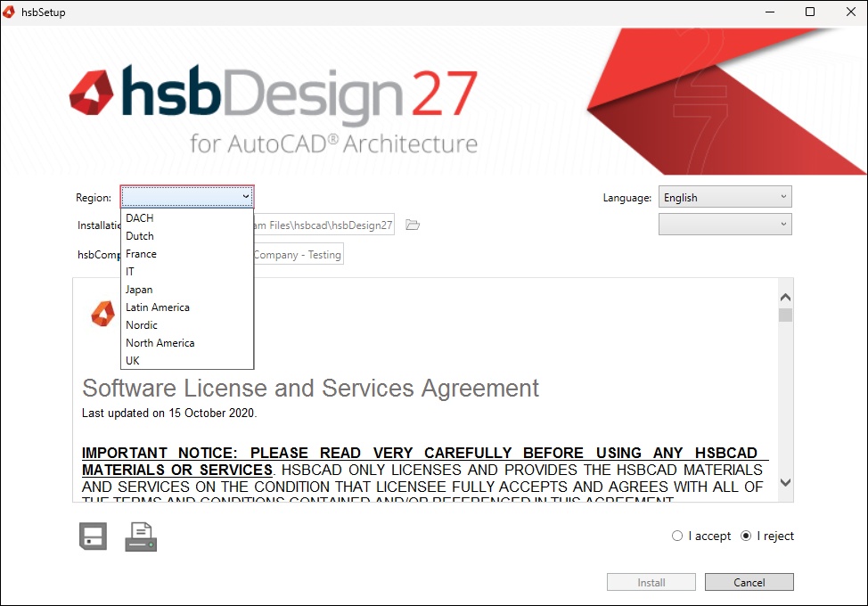The image size is (868, 606).
Task: Select the 'I reject' radio button
Action: click(746, 536)
